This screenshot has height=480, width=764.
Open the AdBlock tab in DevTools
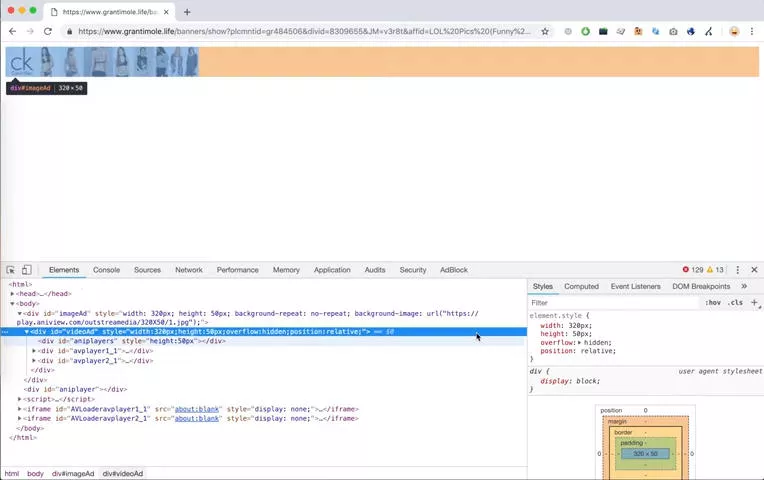(x=454, y=269)
